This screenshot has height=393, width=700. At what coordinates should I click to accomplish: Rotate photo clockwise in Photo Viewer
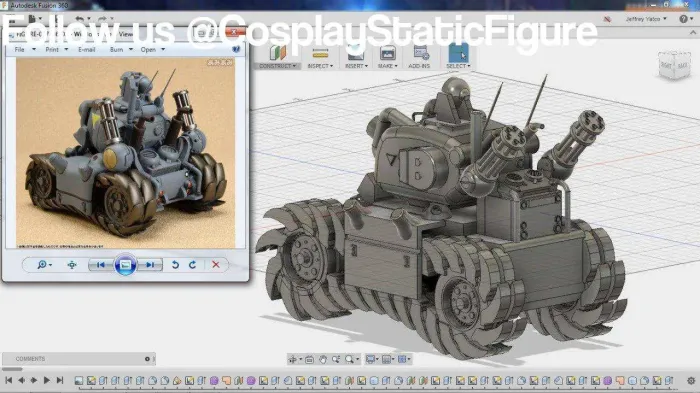(x=192, y=265)
